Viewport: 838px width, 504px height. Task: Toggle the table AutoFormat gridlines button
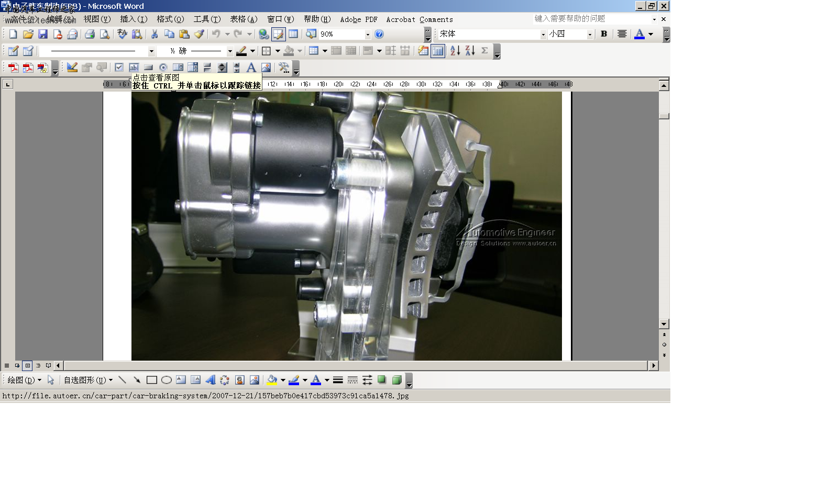coord(438,51)
